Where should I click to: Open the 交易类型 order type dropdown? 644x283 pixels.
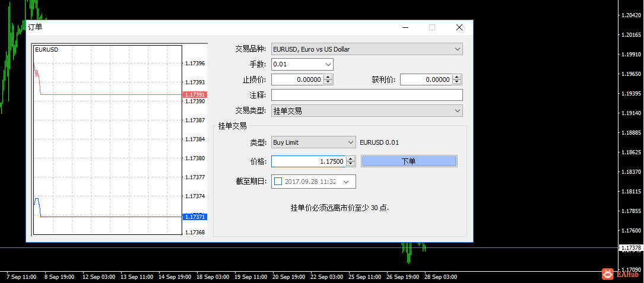click(367, 111)
